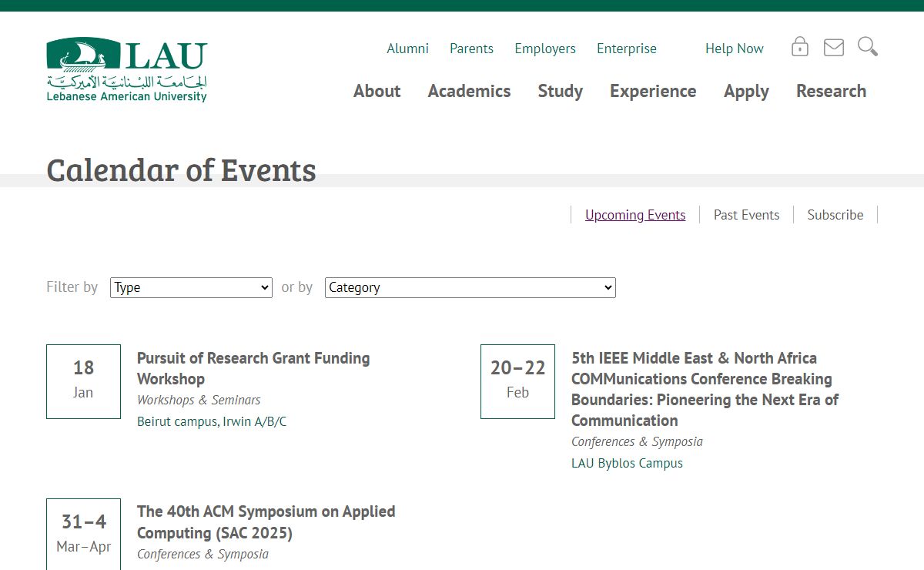
Task: Open the Academics menu
Action: (469, 91)
